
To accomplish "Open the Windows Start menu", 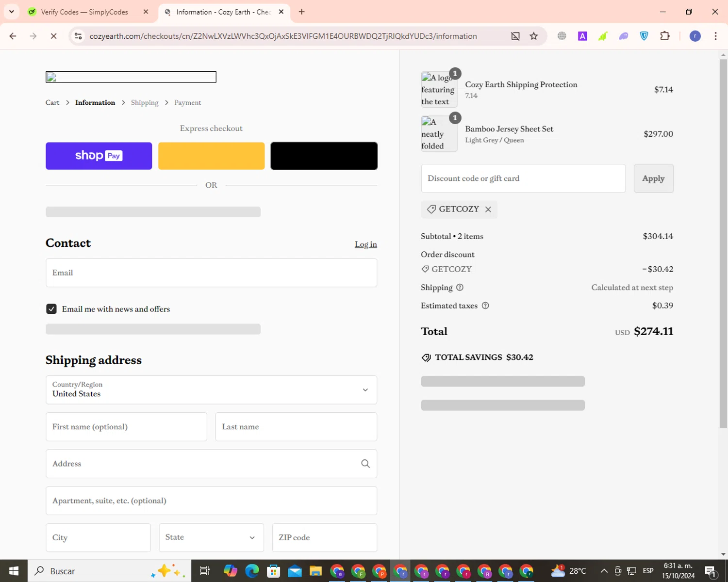I will (x=14, y=571).
